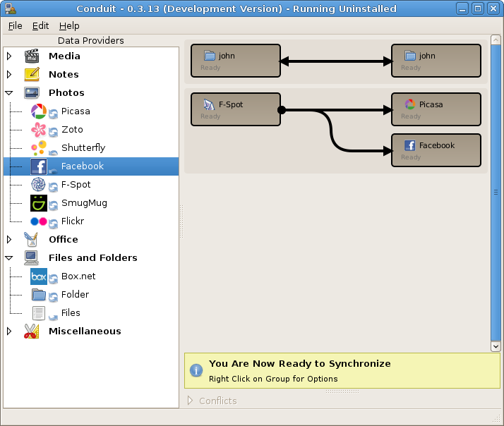Click the Picasa logo in Data Providers
The image size is (504, 426).
(39, 111)
